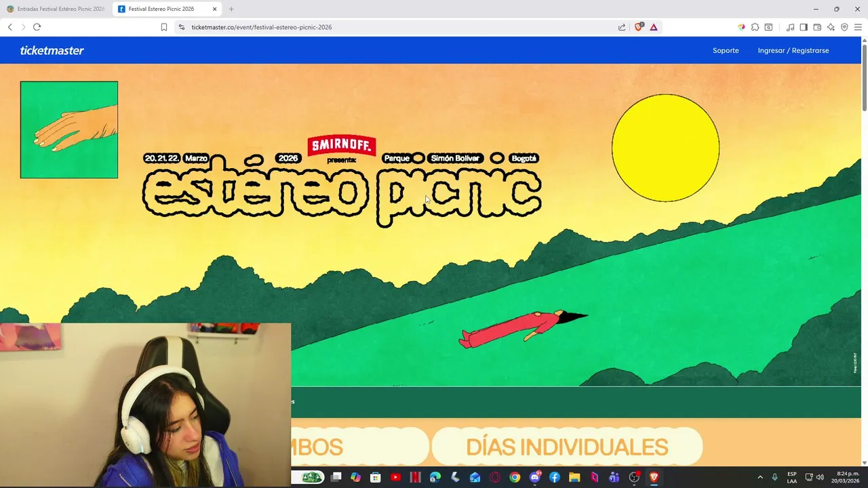Open OBS Studio taskbar icon
The image size is (868, 488).
point(634,477)
